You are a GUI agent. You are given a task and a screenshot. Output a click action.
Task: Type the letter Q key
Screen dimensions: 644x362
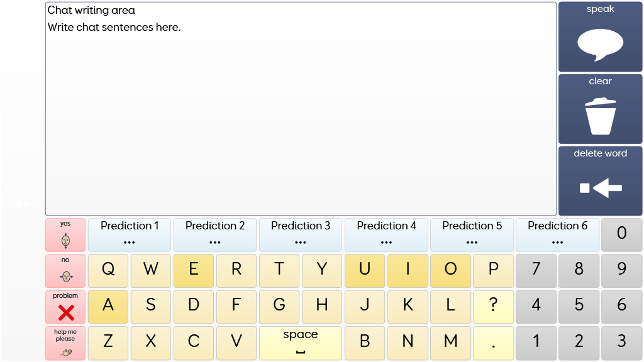click(108, 271)
